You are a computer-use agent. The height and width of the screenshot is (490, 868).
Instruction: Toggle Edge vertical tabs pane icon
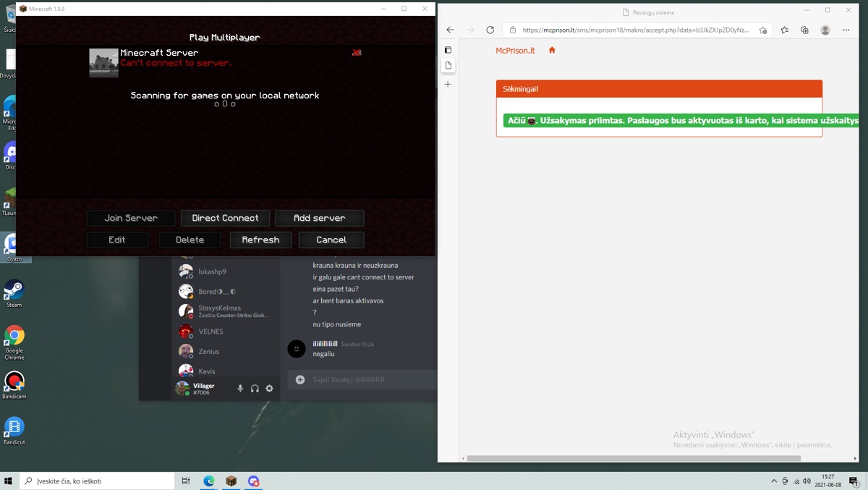(448, 50)
